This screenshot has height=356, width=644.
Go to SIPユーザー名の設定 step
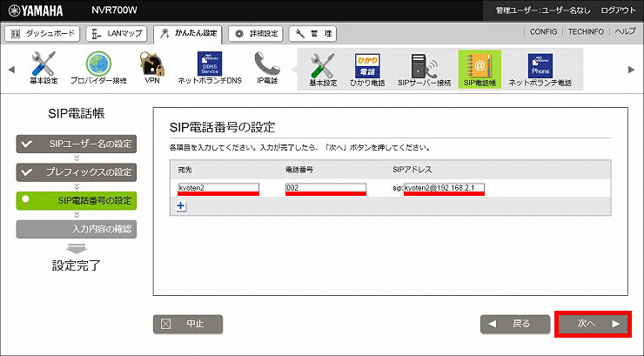[x=77, y=144]
